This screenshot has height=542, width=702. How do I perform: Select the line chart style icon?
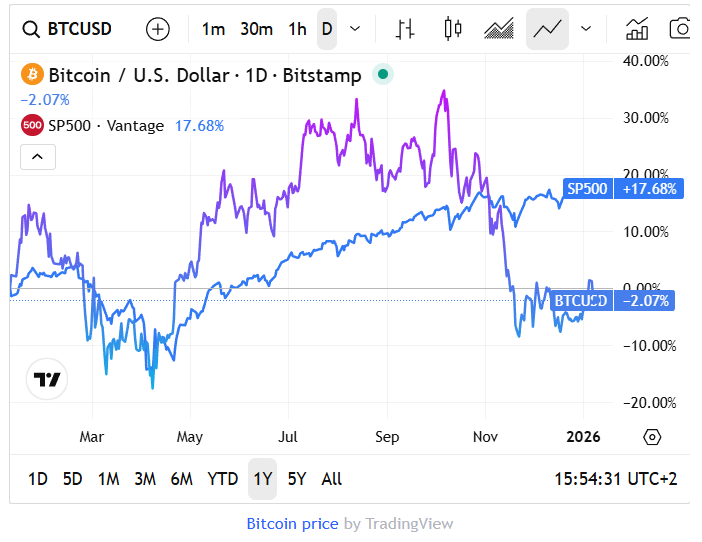547,29
